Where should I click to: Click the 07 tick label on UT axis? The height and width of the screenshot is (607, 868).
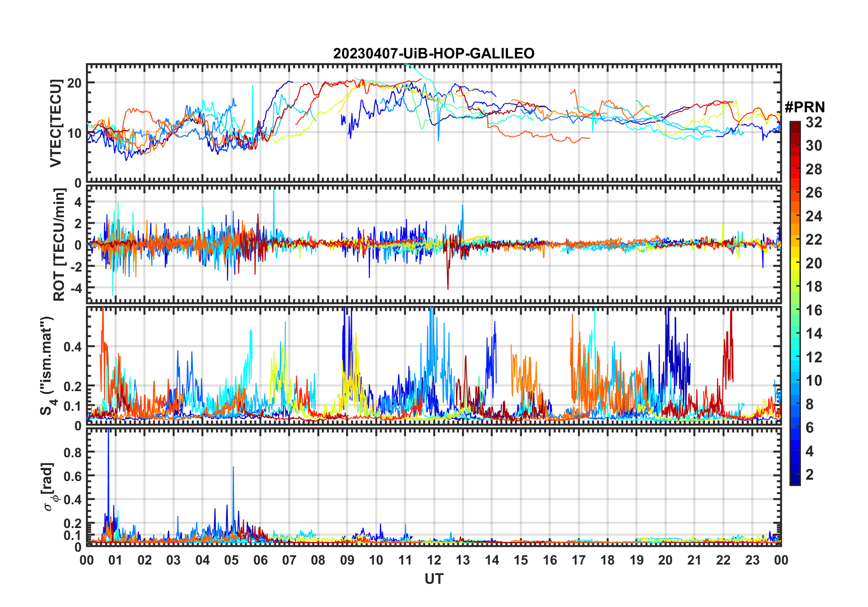289,560
